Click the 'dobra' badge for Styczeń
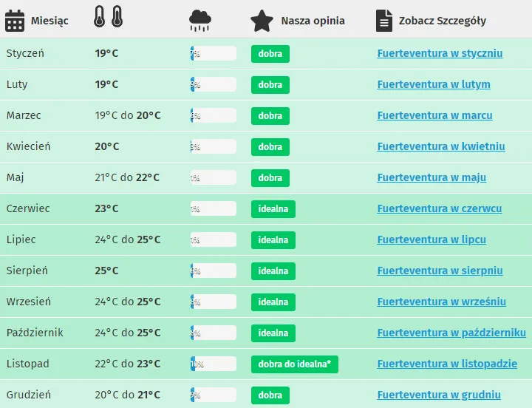Viewport: 532px width, 408px height. pyautogui.click(x=270, y=54)
